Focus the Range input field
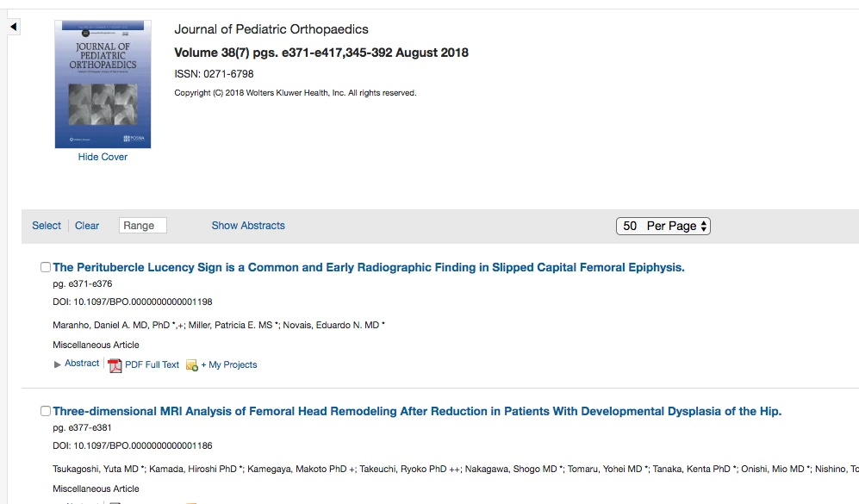Image resolution: width=859 pixels, height=504 pixels. (x=142, y=226)
